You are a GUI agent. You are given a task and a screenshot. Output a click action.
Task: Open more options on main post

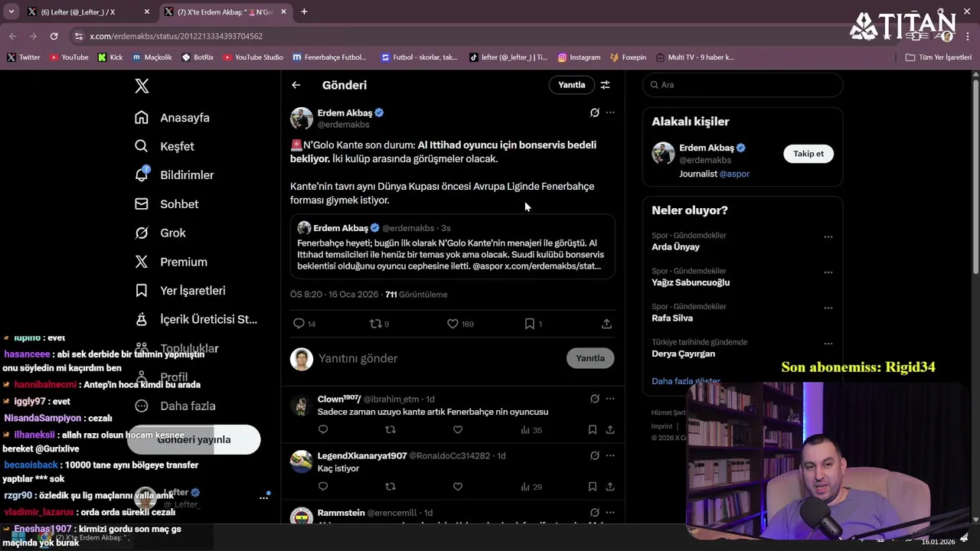coord(610,112)
